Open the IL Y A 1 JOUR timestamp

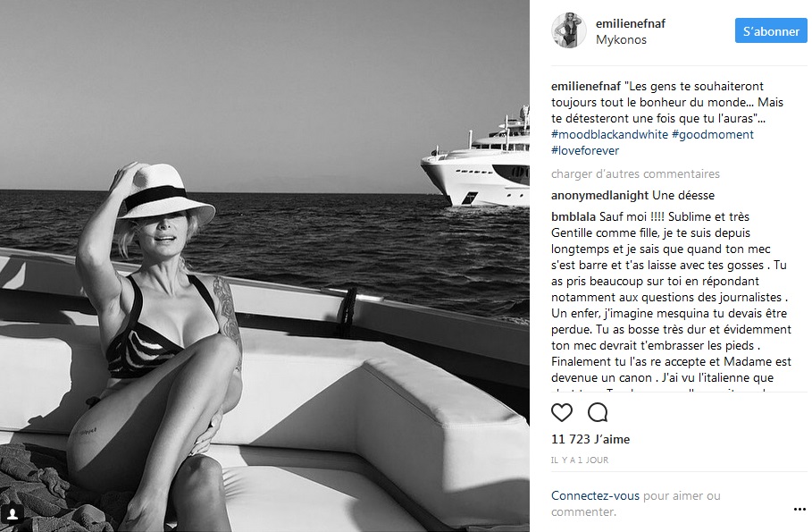tap(580, 460)
